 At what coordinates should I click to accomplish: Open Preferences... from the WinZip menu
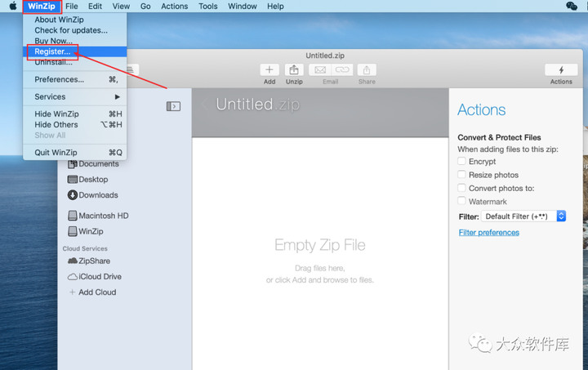coord(74,79)
